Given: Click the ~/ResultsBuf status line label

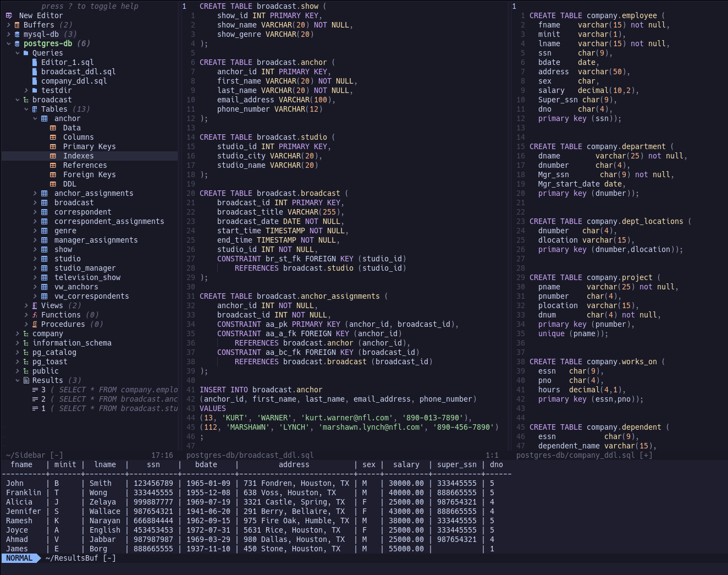Looking at the screenshot, I should 81,558.
